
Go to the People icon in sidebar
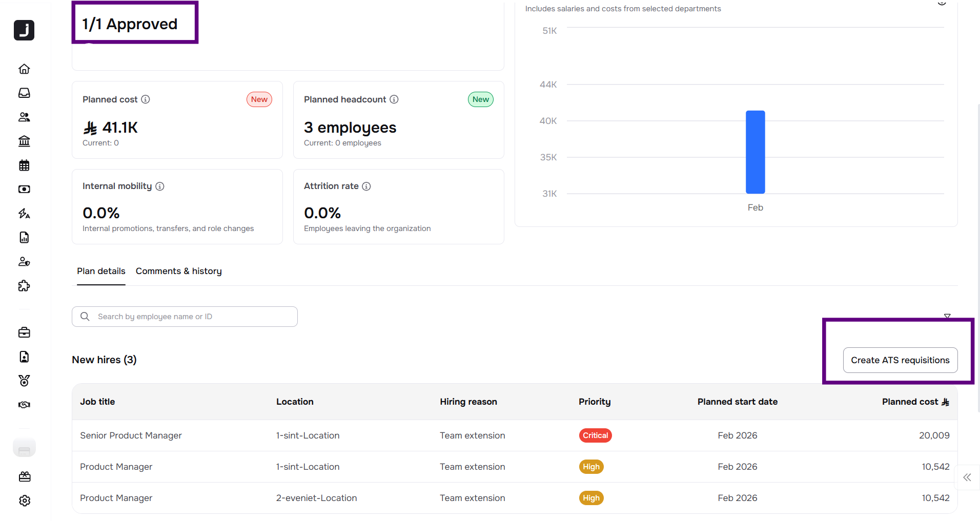24,117
